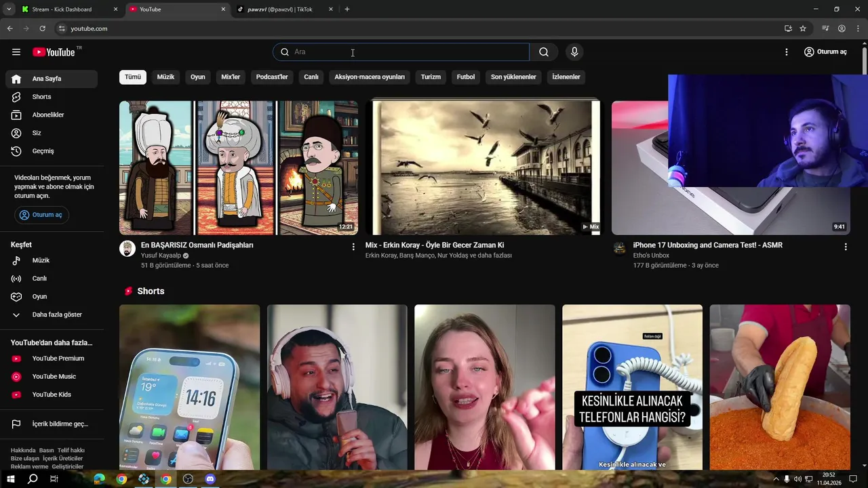
Task: Open YouTube Kids from sidebar
Action: pos(52,394)
